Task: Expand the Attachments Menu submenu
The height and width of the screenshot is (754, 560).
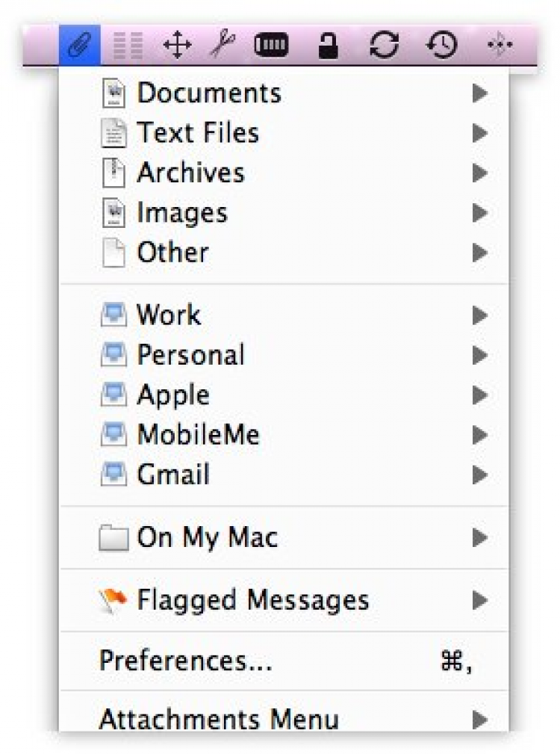Action: [479, 720]
